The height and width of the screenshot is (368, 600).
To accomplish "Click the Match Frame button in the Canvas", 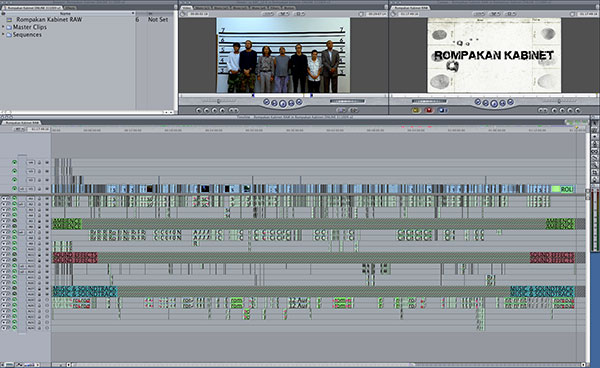I will coord(578,110).
